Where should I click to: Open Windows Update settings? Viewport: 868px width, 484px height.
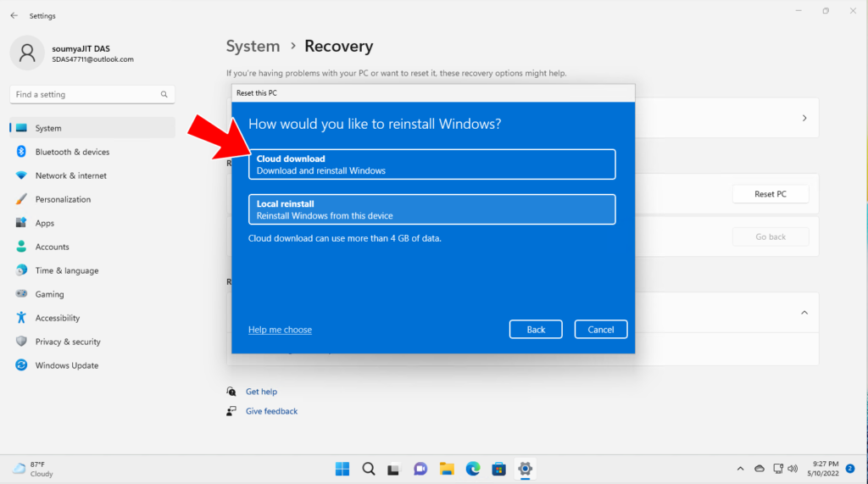[92, 365]
